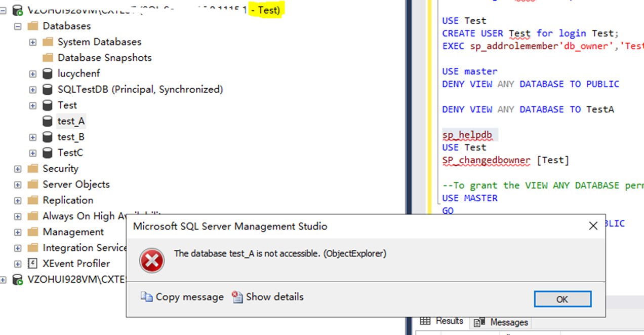Click the Integration Services folder icon
This screenshot has width=644, height=335.
33,247
